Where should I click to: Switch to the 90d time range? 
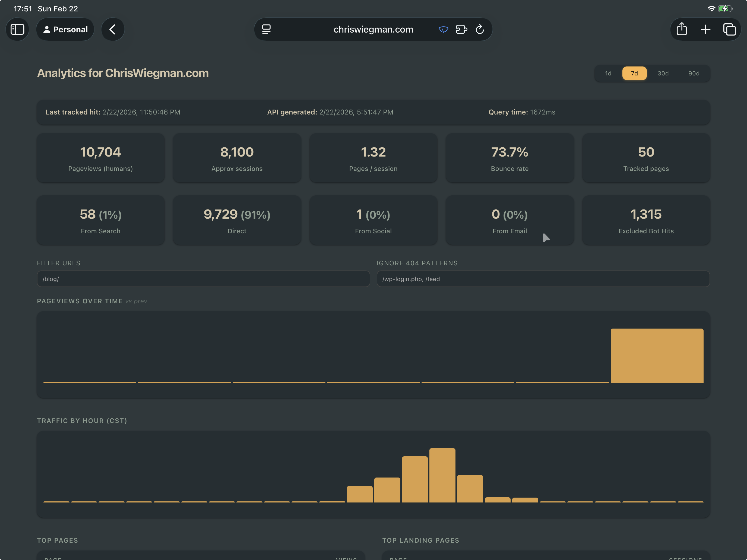(x=694, y=73)
